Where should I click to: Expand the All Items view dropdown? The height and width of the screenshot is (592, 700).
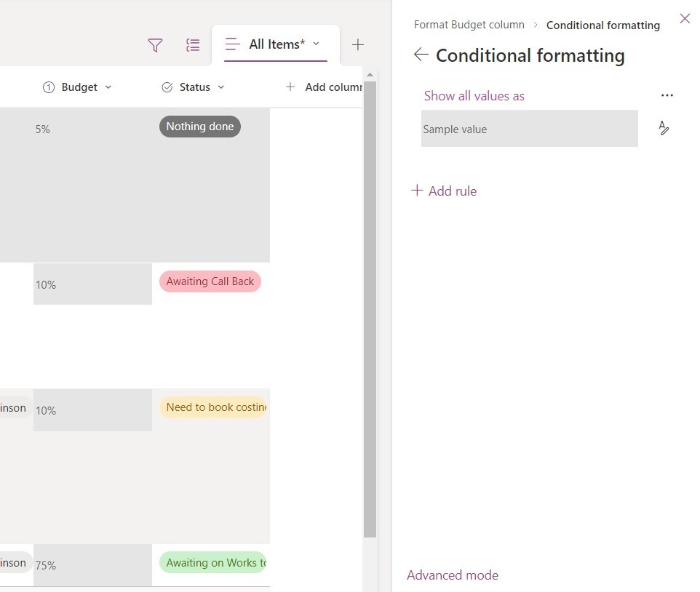tap(316, 44)
